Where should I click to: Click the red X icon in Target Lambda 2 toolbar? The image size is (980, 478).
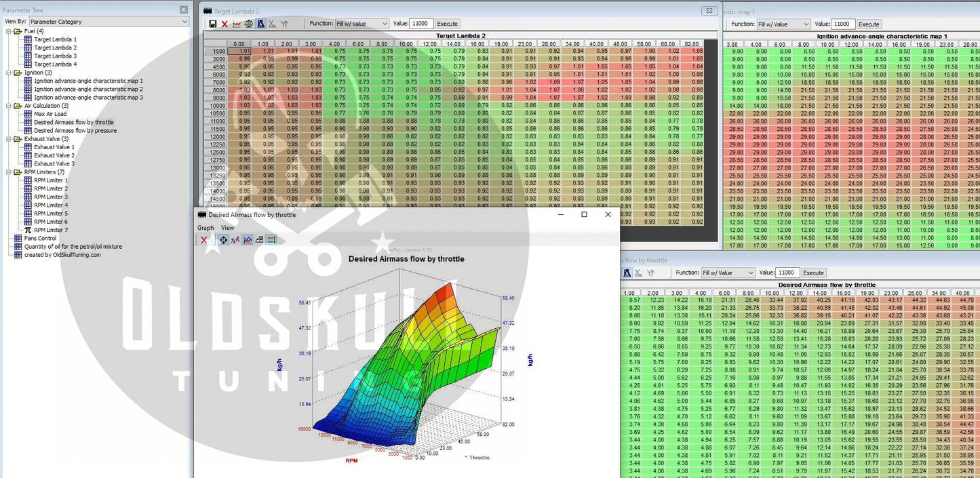pos(224,24)
